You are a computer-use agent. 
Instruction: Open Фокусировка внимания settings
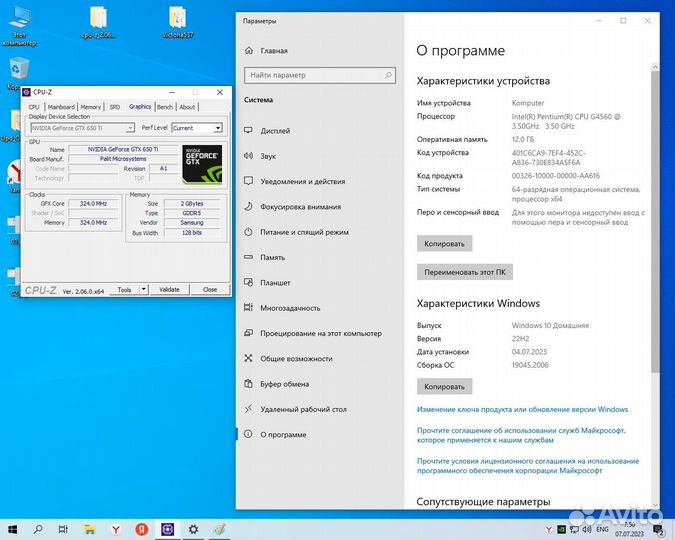tap(300, 207)
